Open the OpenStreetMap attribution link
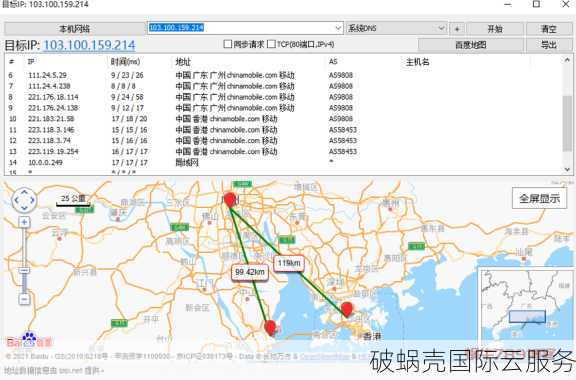The image size is (576, 380). [x=324, y=356]
